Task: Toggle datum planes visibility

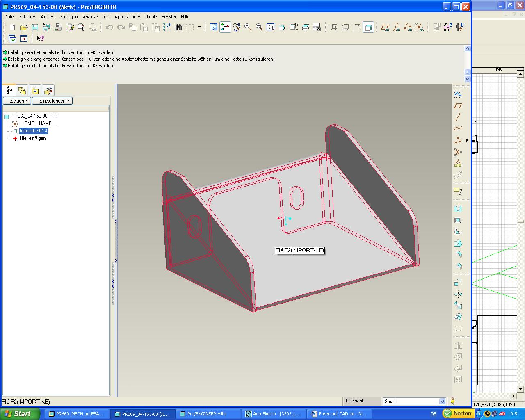Action: point(385,27)
